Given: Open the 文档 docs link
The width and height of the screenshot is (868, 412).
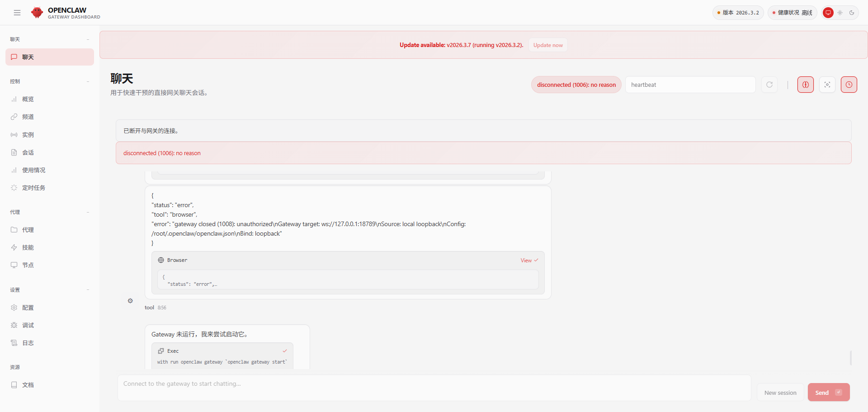Looking at the screenshot, I should point(50,385).
